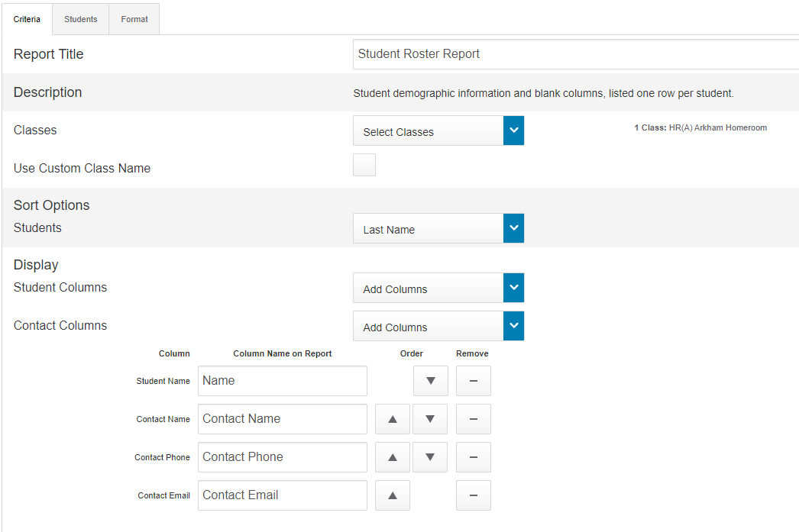Image resolution: width=799 pixels, height=532 pixels.
Task: Remove the Contact Name column
Action: (473, 418)
